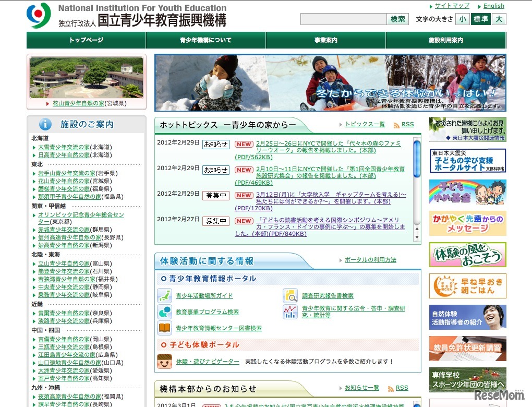
Task: Click inside the site search input field
Action: [x=344, y=19]
